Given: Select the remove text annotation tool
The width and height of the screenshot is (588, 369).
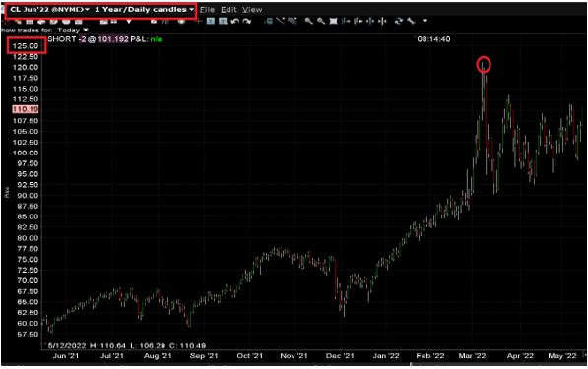Looking at the screenshot, I should [223, 21].
